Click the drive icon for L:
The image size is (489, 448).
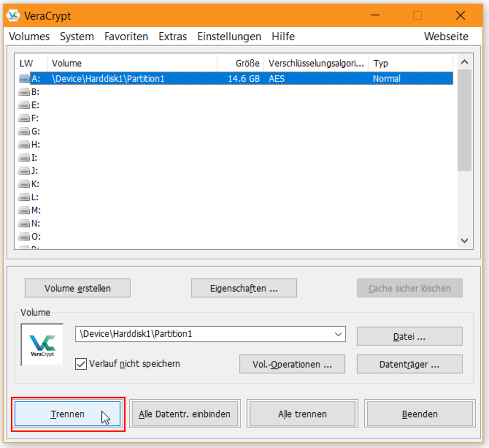(24, 197)
